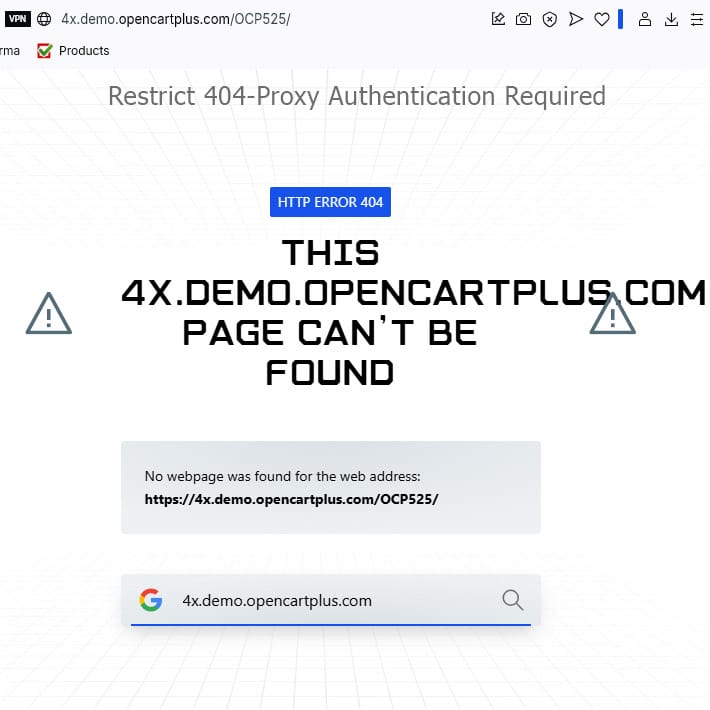
Task: Open Easy Setup sliders menu
Action: coord(697,19)
